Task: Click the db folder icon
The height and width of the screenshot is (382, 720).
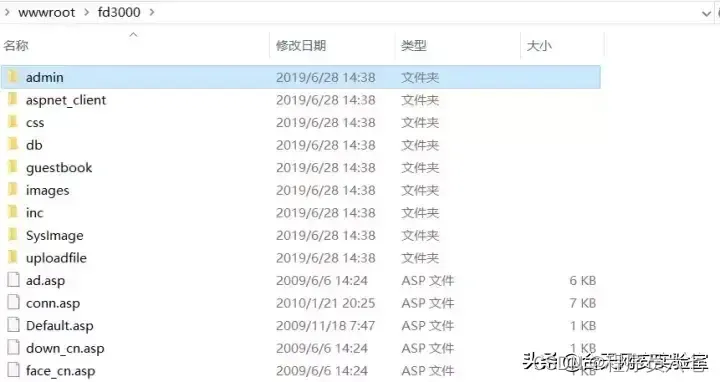Action: [x=13, y=144]
